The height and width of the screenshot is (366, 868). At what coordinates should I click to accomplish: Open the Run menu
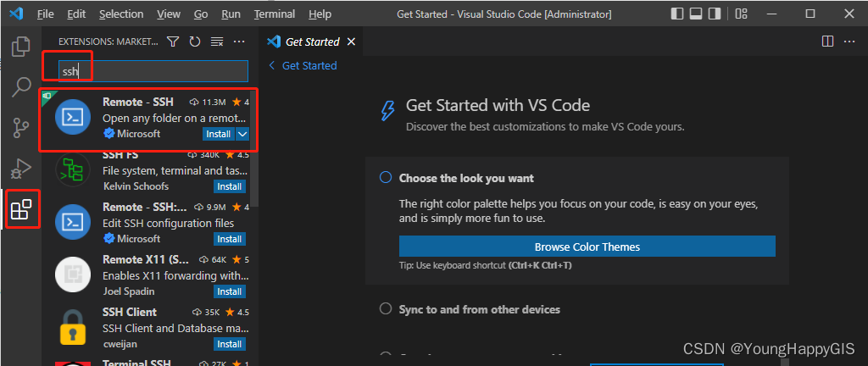(231, 14)
